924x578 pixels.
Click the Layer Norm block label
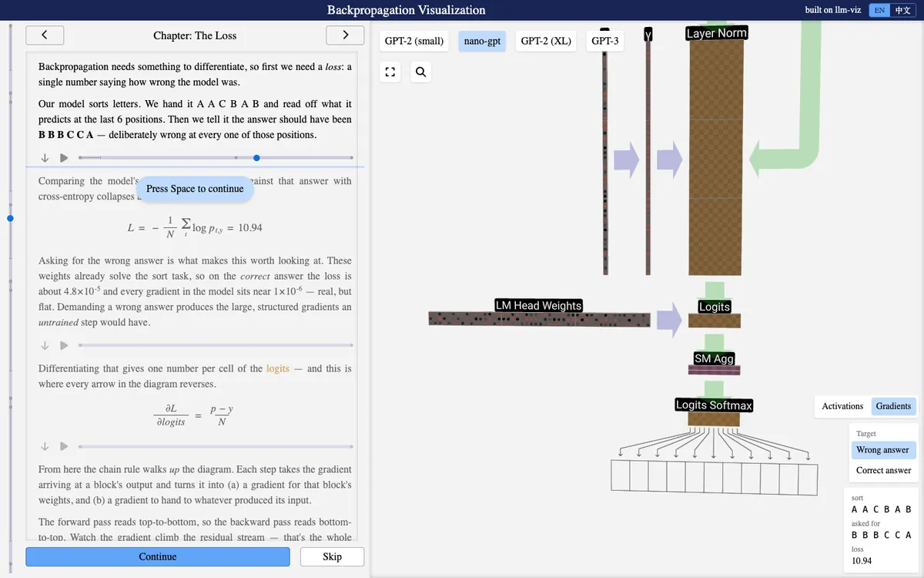[x=716, y=33]
